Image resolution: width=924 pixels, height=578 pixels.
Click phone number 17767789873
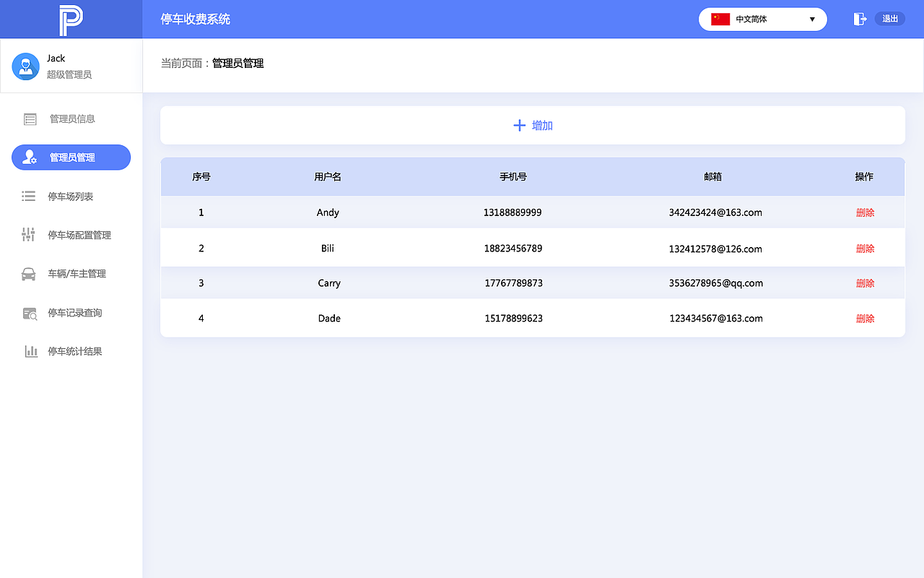point(513,283)
